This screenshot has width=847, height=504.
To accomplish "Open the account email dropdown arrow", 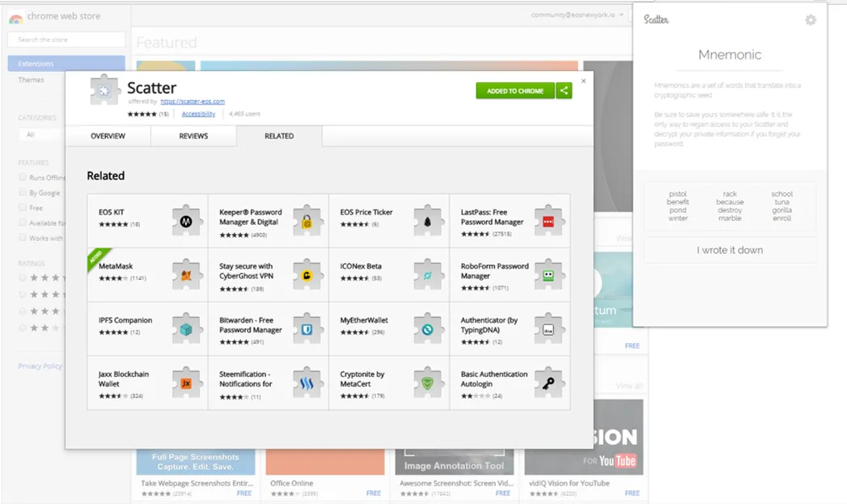I will click(621, 15).
